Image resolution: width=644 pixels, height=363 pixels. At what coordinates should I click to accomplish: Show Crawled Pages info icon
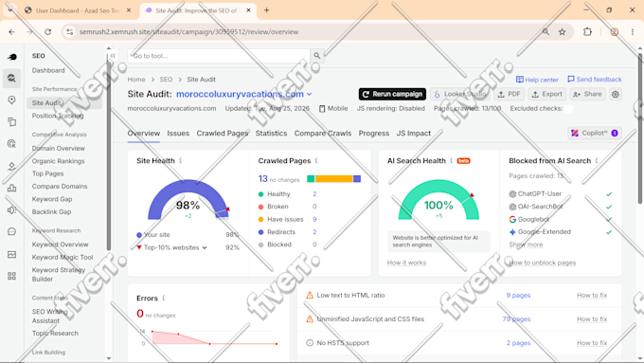click(x=316, y=160)
